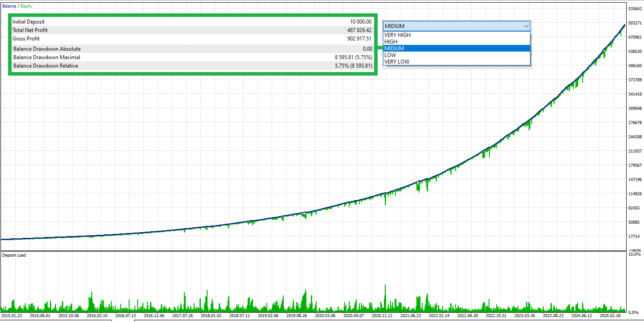Click the 10.0% deposit load scale label

[635, 255]
